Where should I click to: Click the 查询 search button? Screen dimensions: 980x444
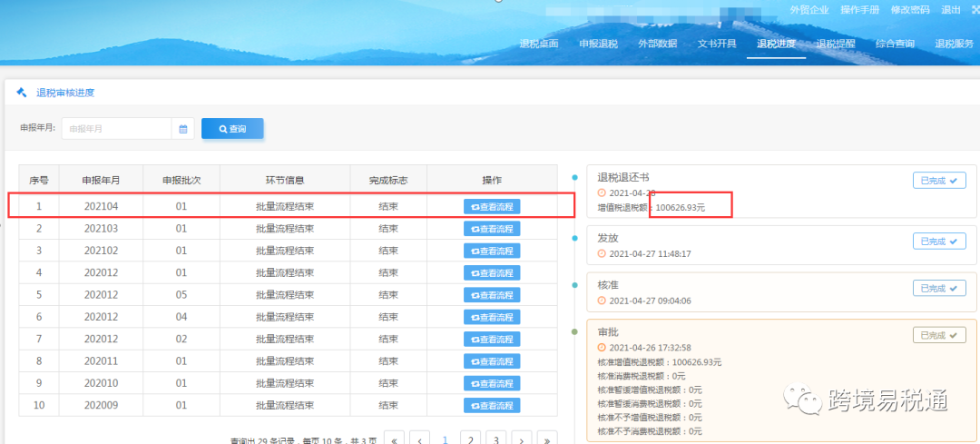point(232,129)
